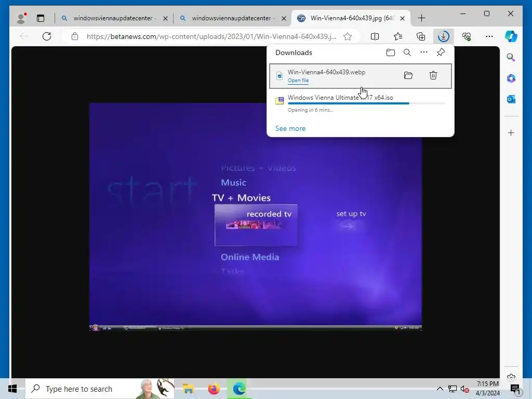This screenshot has width=532, height=399.
Task: Pin the Downloads panel
Action: click(x=441, y=52)
